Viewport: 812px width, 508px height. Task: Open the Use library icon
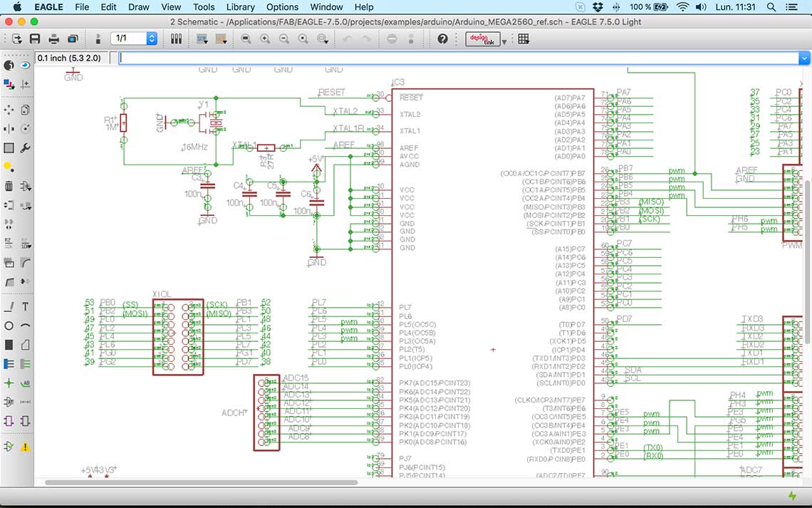[x=176, y=39]
